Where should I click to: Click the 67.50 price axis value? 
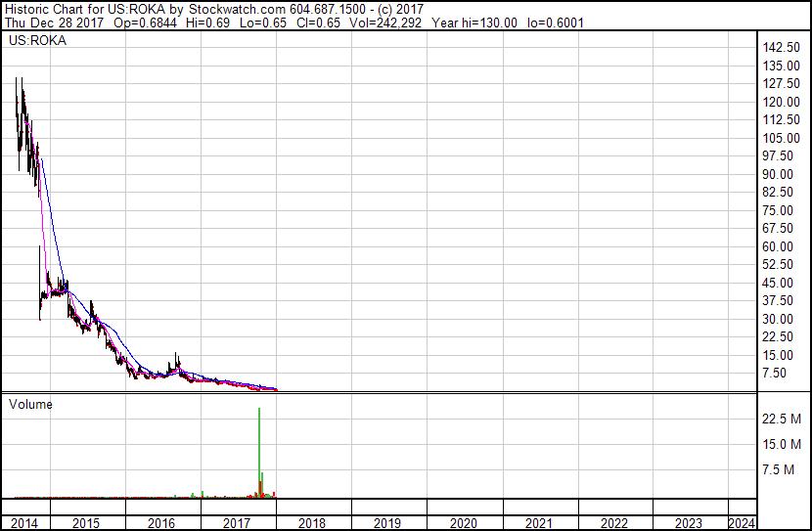778,228
